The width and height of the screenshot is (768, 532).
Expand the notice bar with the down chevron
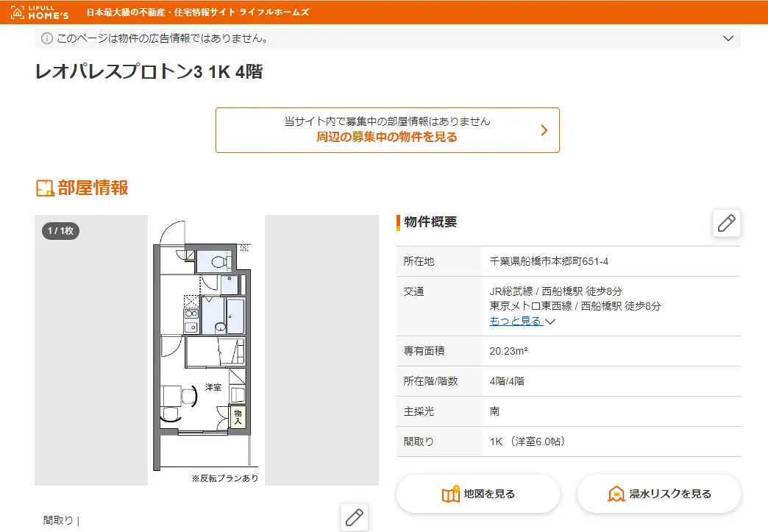pos(728,38)
